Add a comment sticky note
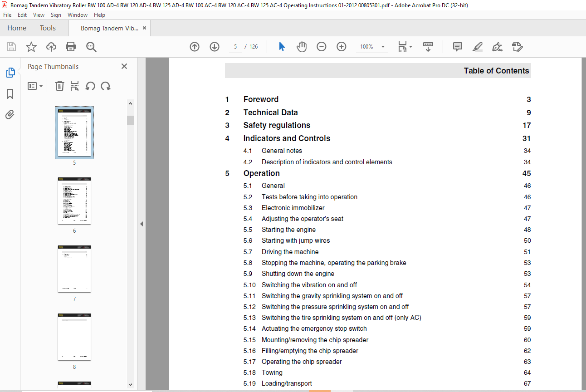 [x=458, y=47]
